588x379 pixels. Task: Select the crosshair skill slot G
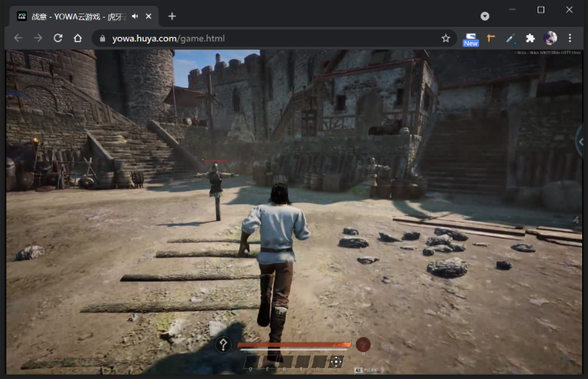[x=336, y=362]
